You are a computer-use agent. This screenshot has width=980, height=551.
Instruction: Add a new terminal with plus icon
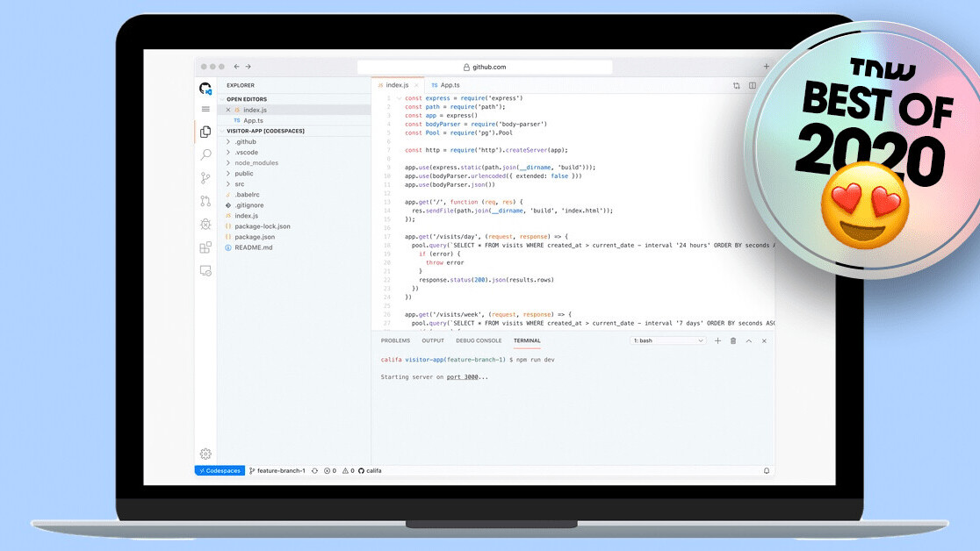(717, 340)
